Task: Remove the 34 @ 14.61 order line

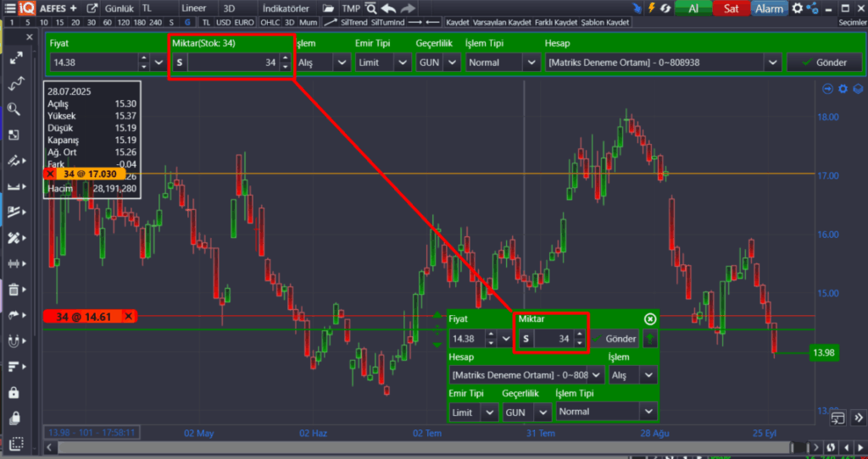Action: click(128, 317)
